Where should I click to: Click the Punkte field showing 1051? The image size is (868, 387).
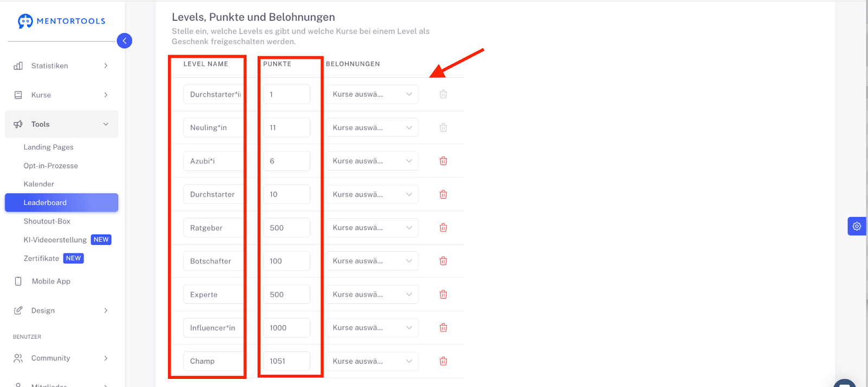click(x=286, y=361)
